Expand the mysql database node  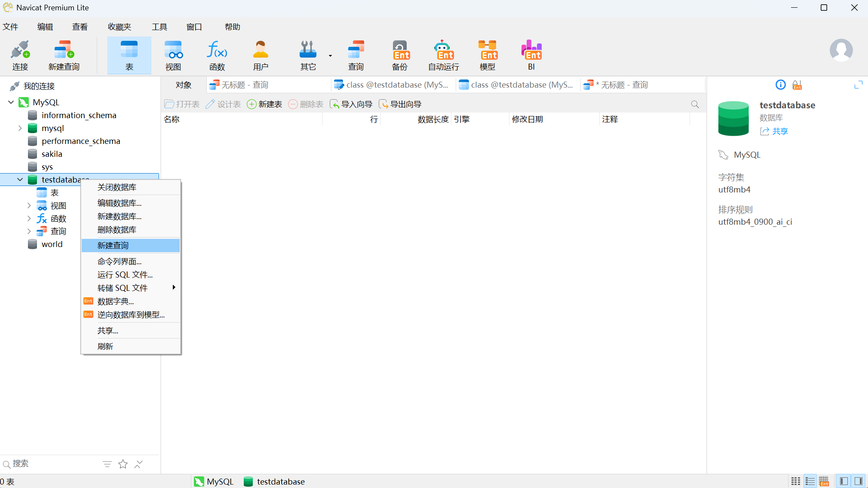[20, 128]
